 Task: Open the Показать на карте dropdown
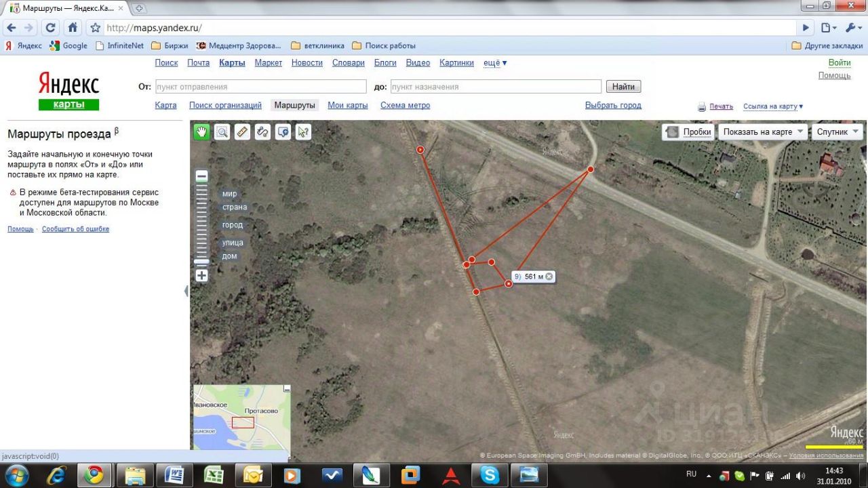(763, 132)
